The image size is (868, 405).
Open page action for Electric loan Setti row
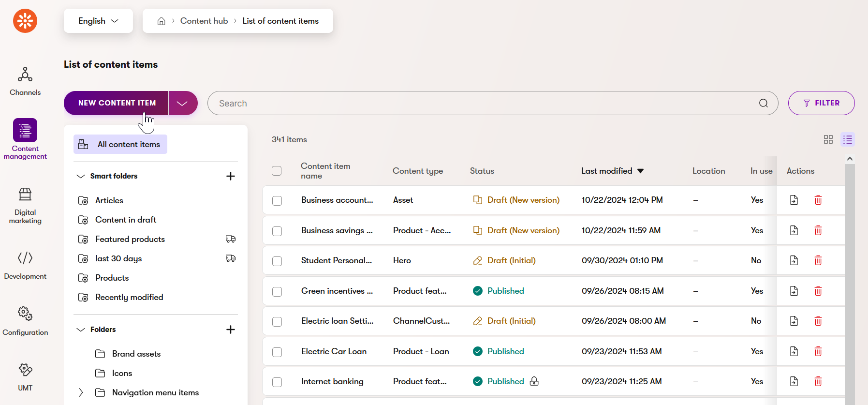click(794, 321)
